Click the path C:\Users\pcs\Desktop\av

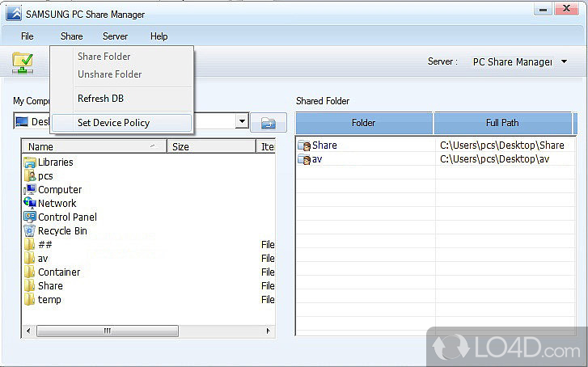[x=495, y=159]
